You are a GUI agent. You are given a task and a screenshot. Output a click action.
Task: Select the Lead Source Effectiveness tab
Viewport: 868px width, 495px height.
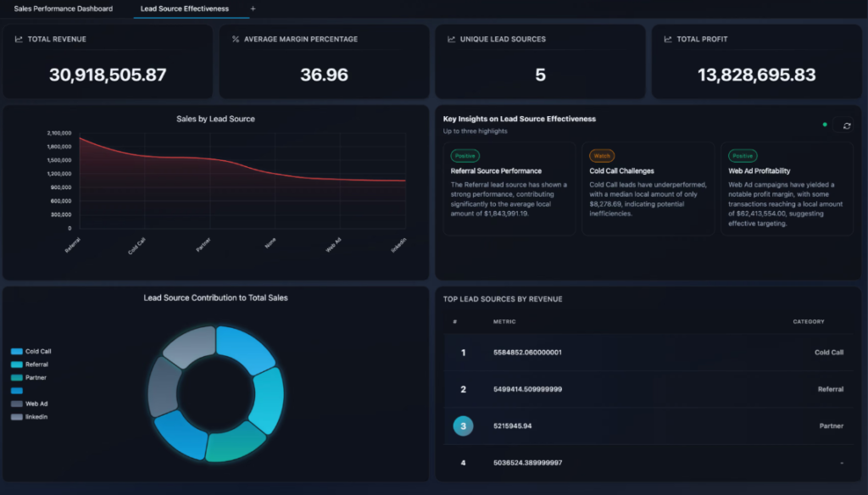point(184,8)
